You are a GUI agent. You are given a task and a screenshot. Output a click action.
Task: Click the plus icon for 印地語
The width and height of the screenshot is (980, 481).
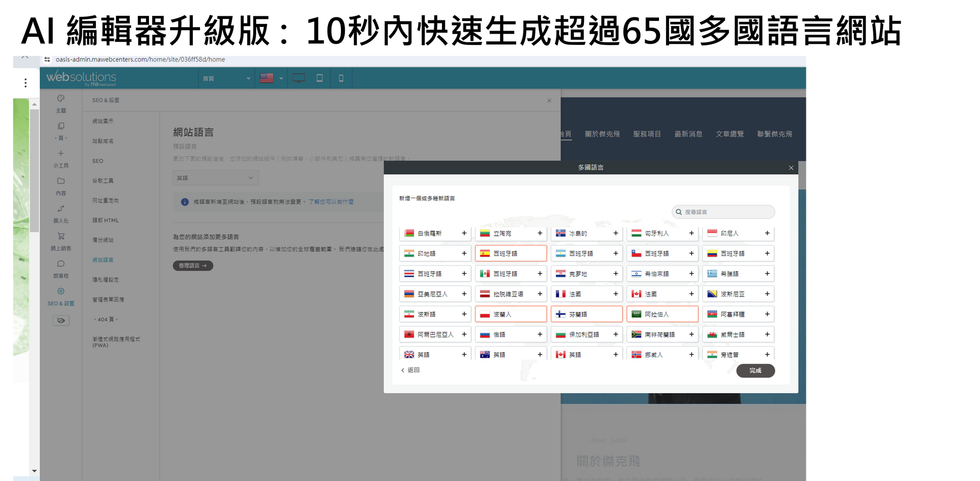tap(464, 253)
